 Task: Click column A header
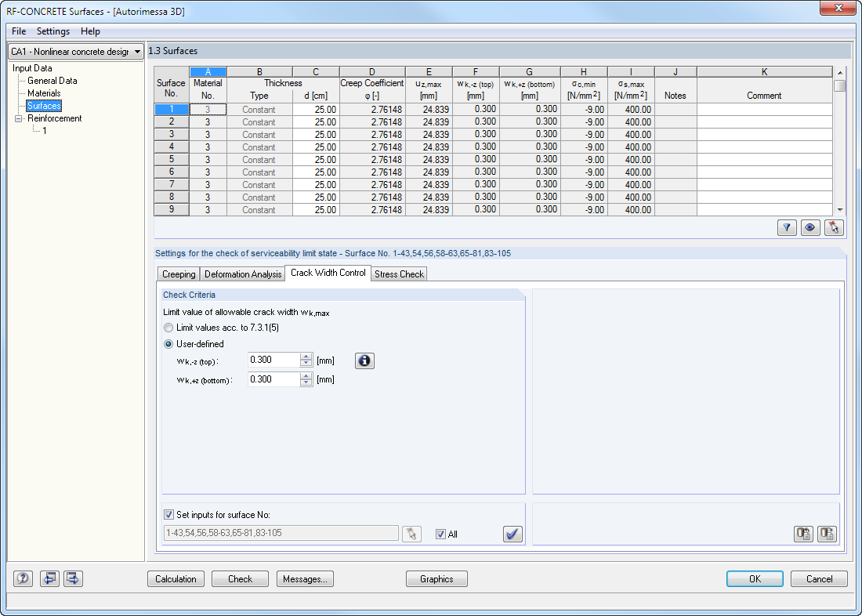(x=208, y=72)
